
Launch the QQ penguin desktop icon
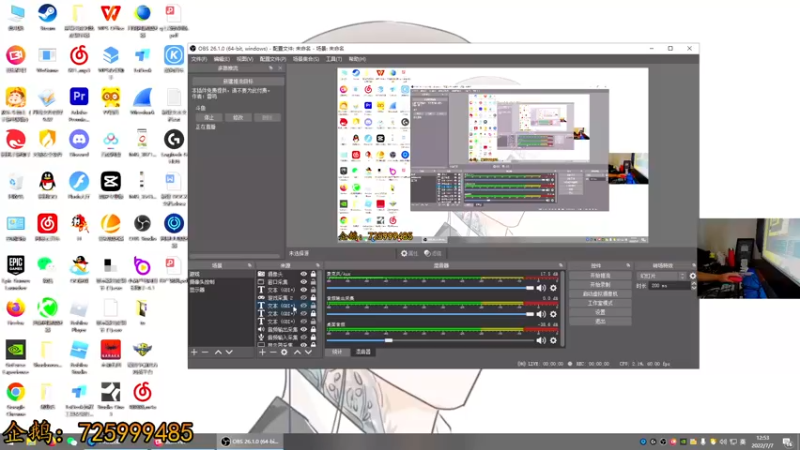pyautogui.click(x=47, y=185)
